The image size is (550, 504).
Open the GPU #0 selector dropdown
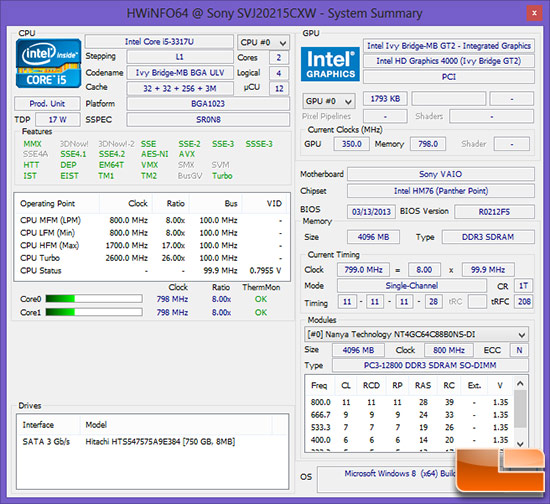[329, 101]
